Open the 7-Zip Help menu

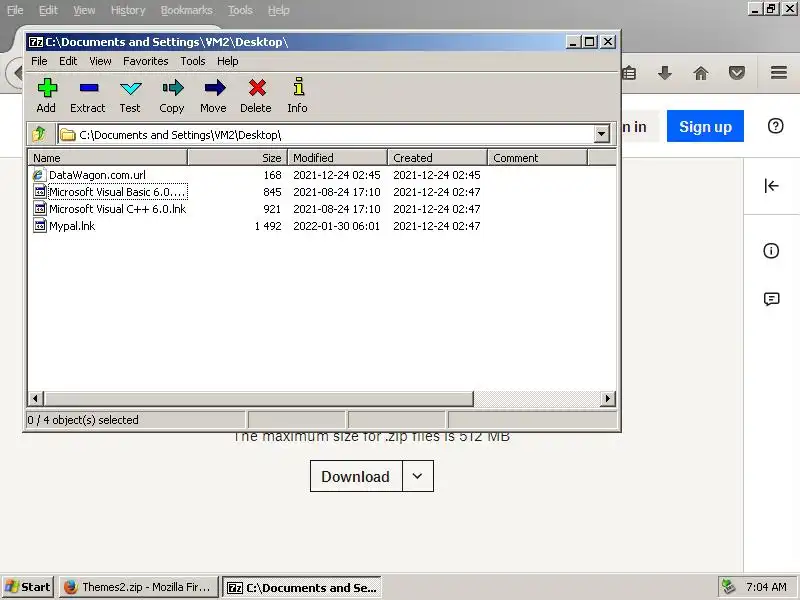[228, 61]
